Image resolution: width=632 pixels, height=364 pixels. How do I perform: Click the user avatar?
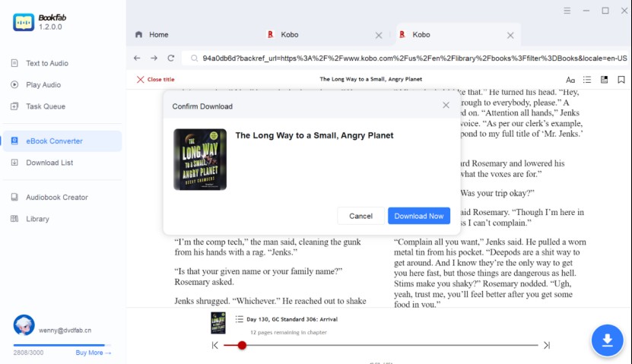click(x=24, y=325)
